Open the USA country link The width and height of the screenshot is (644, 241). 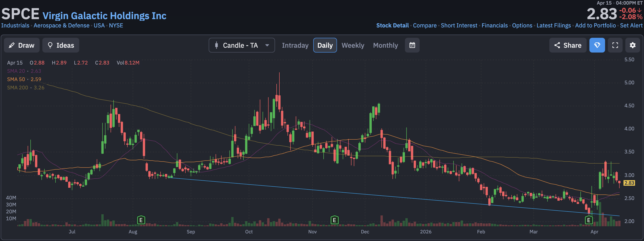point(99,26)
